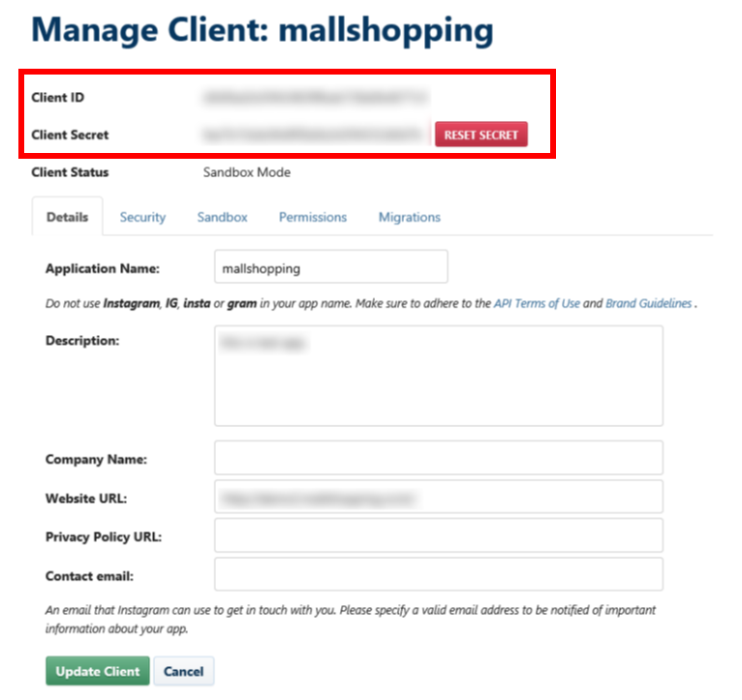Image resolution: width=742 pixels, height=700 pixels.
Task: Go to the Permissions tab
Action: tap(312, 217)
